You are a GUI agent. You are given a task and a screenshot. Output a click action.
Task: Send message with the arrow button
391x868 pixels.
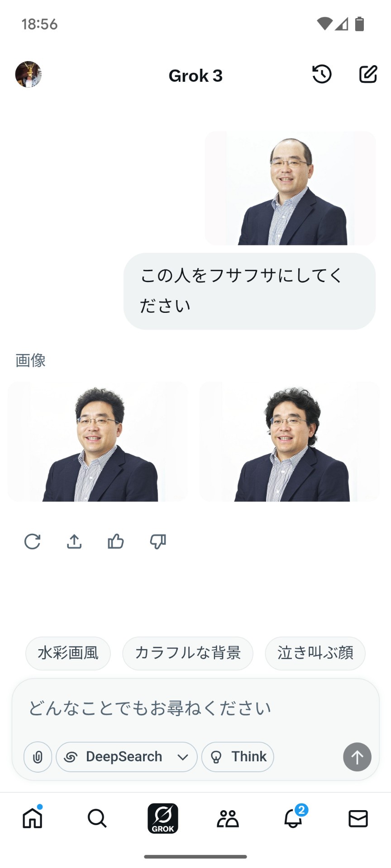click(x=357, y=757)
